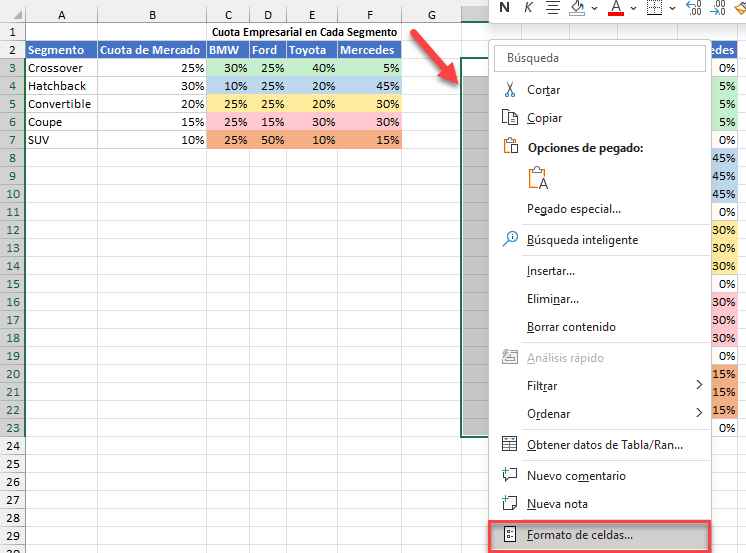Choose Cortar from context menu

click(599, 89)
